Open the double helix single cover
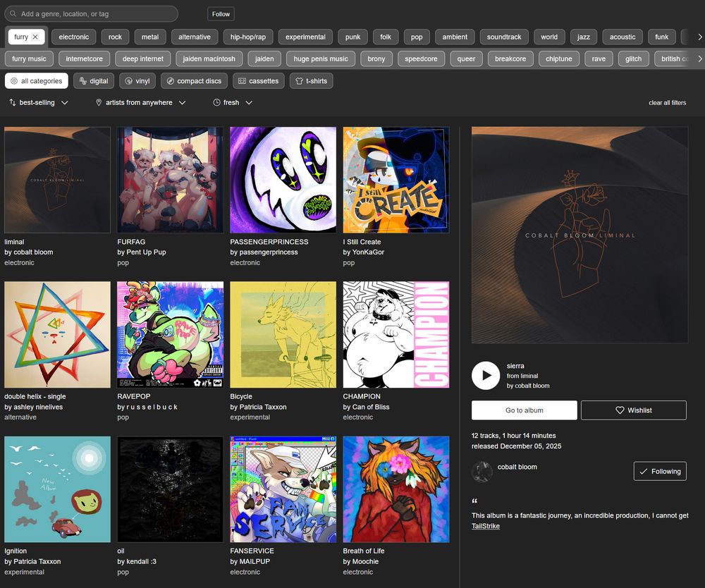The image size is (705, 588). click(x=58, y=334)
